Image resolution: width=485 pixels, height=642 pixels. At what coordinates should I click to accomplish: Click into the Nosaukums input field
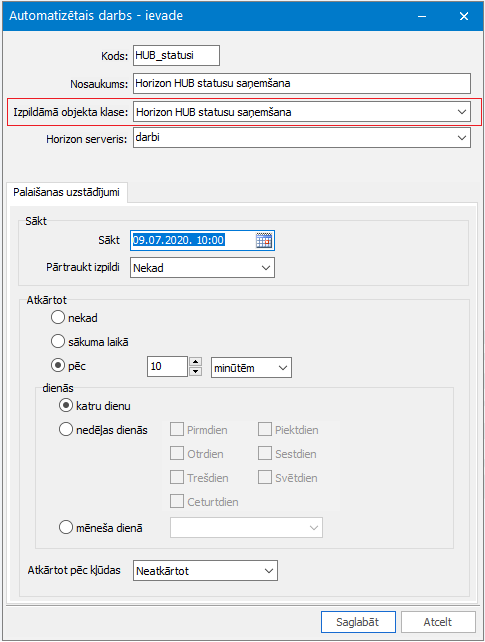click(x=302, y=84)
